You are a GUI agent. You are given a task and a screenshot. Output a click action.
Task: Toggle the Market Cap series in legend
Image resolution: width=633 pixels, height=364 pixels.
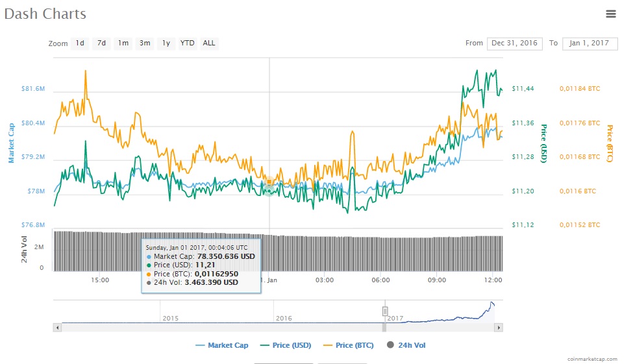pyautogui.click(x=221, y=345)
